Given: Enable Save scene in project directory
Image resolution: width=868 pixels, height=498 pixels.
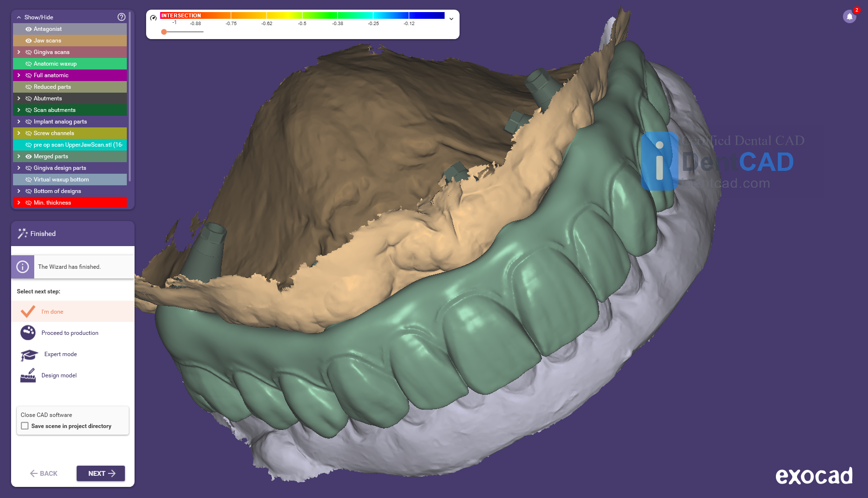Looking at the screenshot, I should [25, 426].
